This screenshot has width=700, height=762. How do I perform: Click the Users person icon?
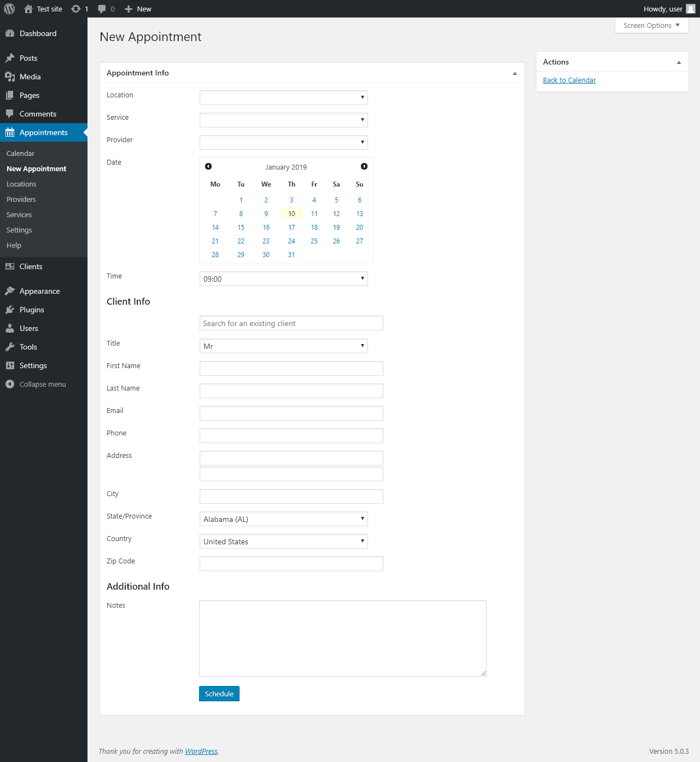coord(10,328)
